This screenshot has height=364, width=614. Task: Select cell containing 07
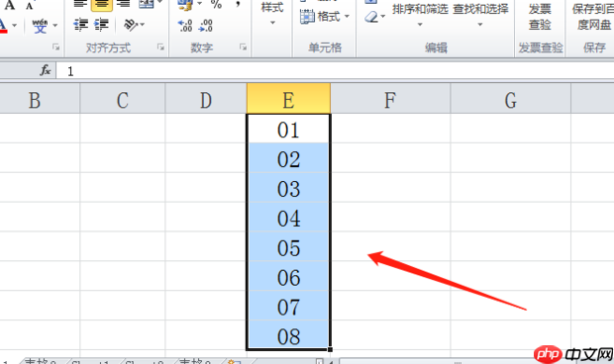click(x=288, y=306)
